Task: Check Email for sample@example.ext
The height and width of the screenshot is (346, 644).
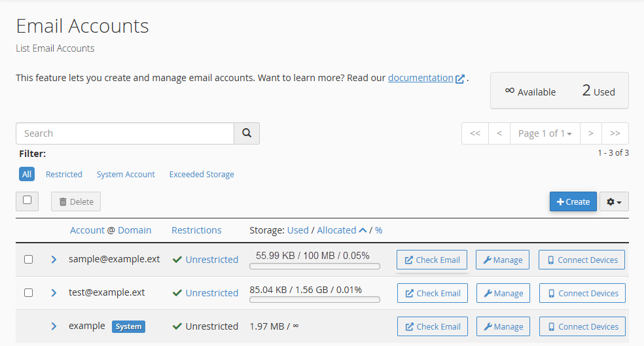Action: point(432,260)
